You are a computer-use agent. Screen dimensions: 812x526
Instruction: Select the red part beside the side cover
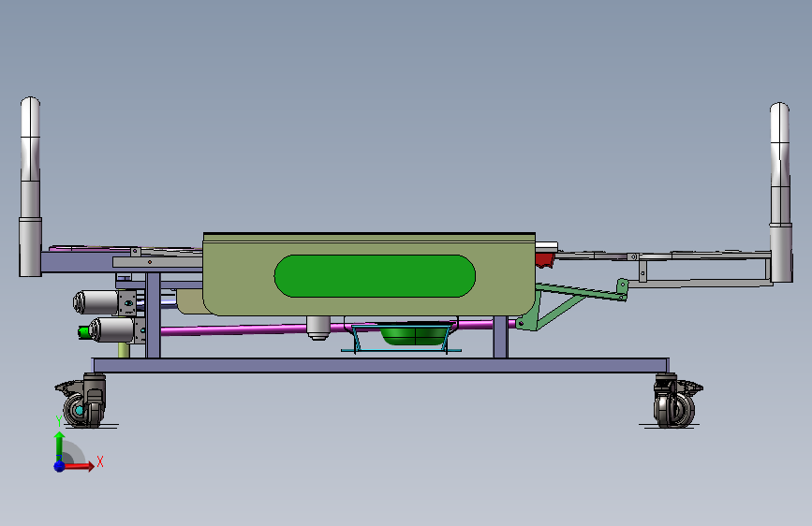544,259
